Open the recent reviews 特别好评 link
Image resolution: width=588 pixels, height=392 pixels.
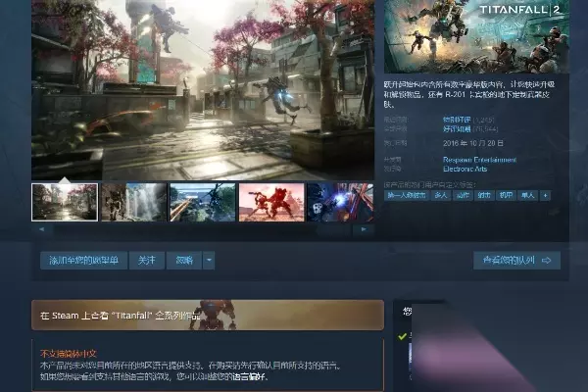point(457,120)
